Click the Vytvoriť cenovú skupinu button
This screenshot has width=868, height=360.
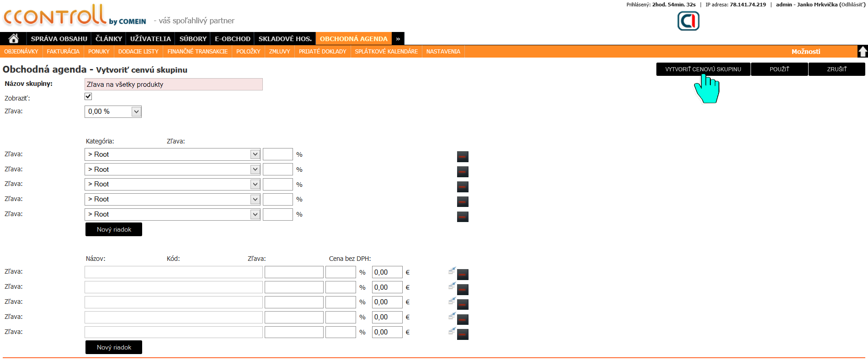[x=703, y=69]
